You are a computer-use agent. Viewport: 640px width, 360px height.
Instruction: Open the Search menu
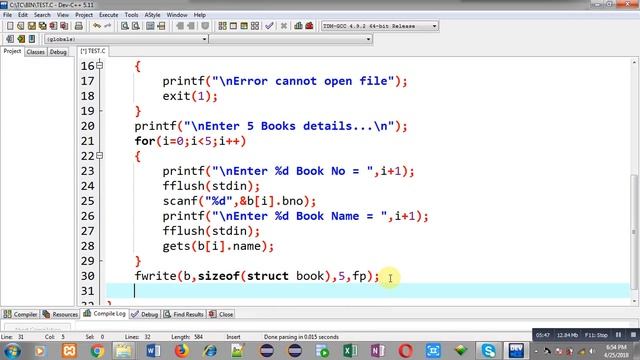(42, 15)
